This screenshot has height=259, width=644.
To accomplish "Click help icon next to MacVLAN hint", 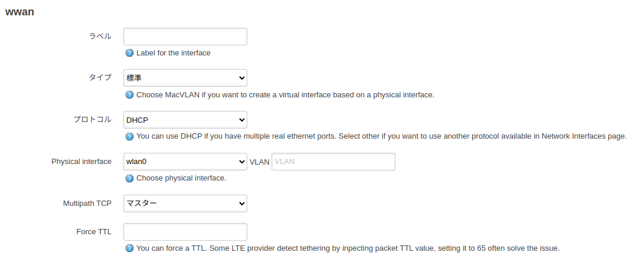I will 130,95.
